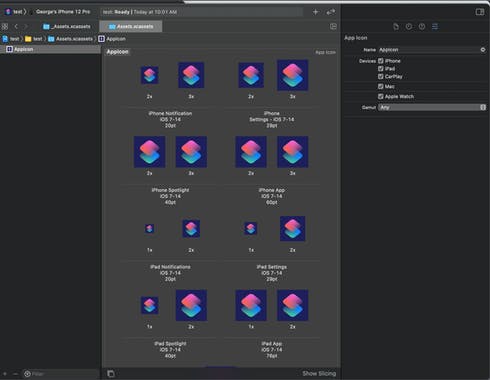Click the plus Library button in toolbar
Viewport: 490px width, 380px height.
click(x=315, y=12)
